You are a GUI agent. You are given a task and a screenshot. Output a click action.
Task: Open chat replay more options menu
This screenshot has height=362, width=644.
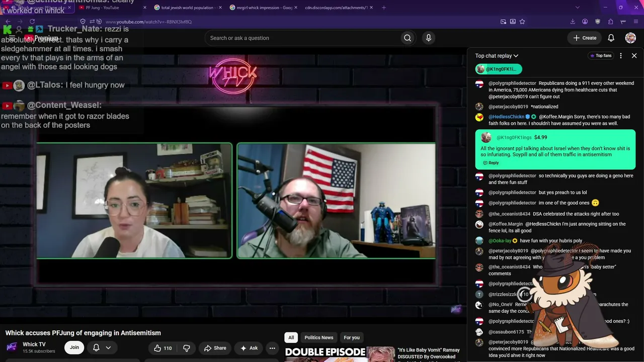click(x=621, y=56)
